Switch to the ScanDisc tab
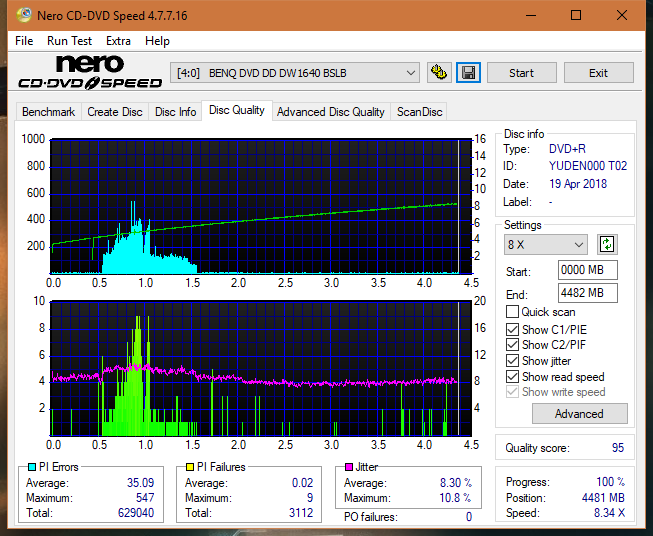 pos(419,112)
